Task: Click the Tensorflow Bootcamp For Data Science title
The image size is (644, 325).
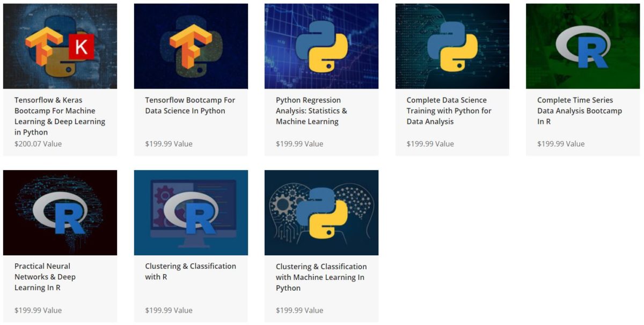Action: coord(189,105)
